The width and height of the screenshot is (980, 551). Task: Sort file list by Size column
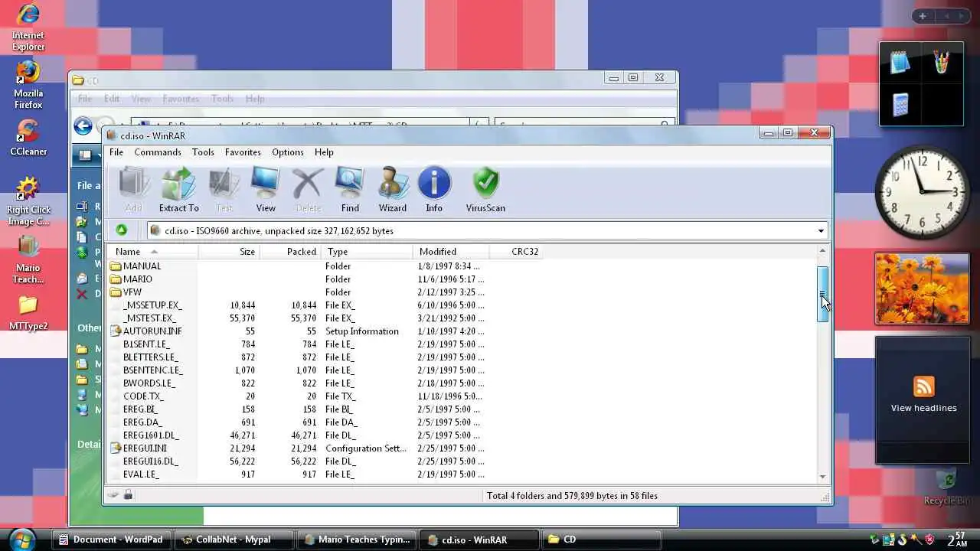(x=229, y=252)
